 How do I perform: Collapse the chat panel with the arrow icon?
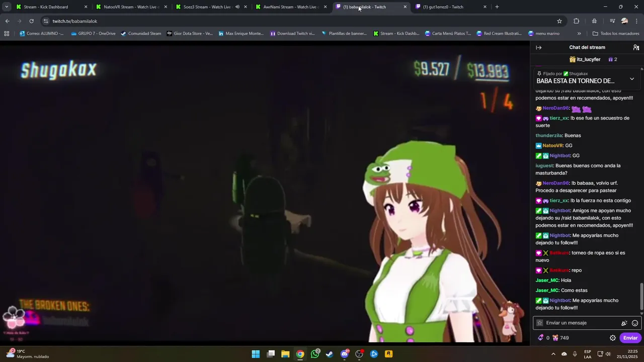(539, 47)
